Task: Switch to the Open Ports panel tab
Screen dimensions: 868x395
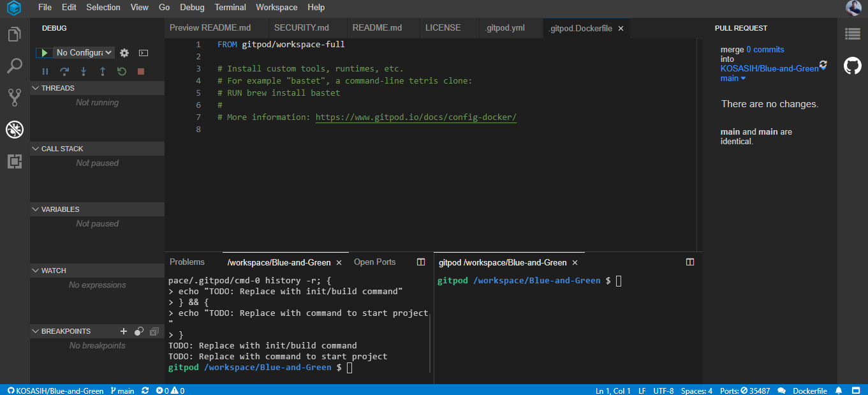Action: coord(375,262)
